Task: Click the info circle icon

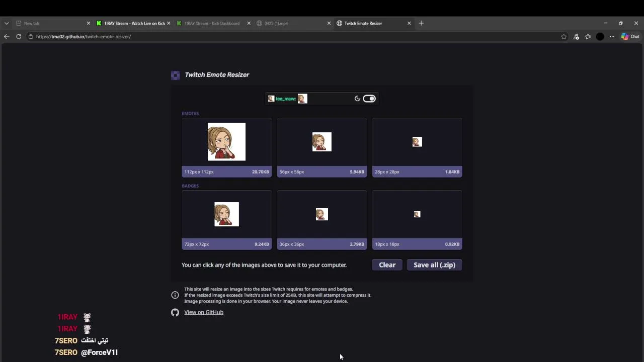Action: point(175,295)
